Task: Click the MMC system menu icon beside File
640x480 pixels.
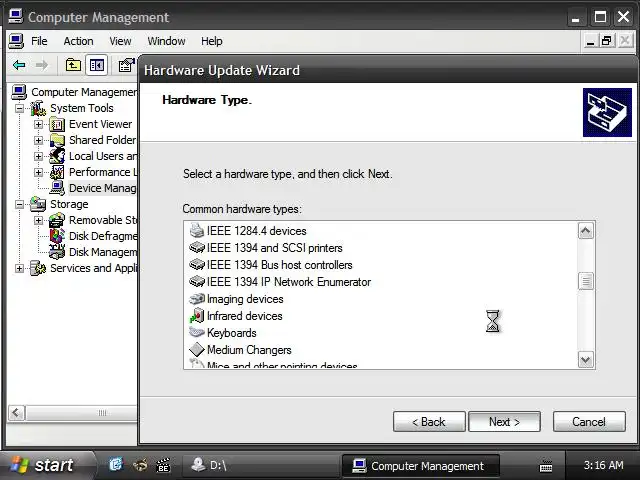Action: pyautogui.click(x=16, y=41)
